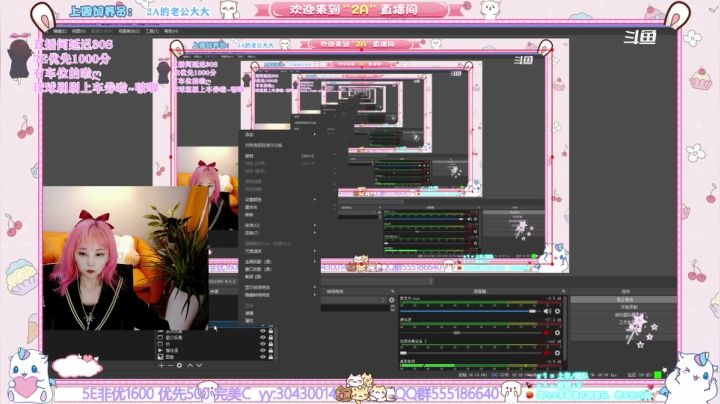Select the 窗口采集 source row
720x404 pixels.
click(215, 337)
